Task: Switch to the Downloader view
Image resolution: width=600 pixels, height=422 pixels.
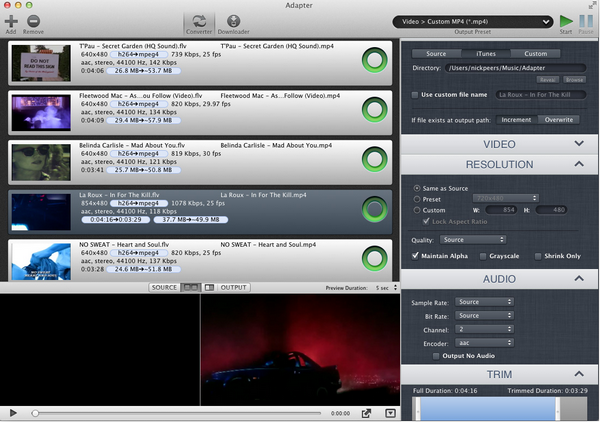Action: [x=233, y=22]
